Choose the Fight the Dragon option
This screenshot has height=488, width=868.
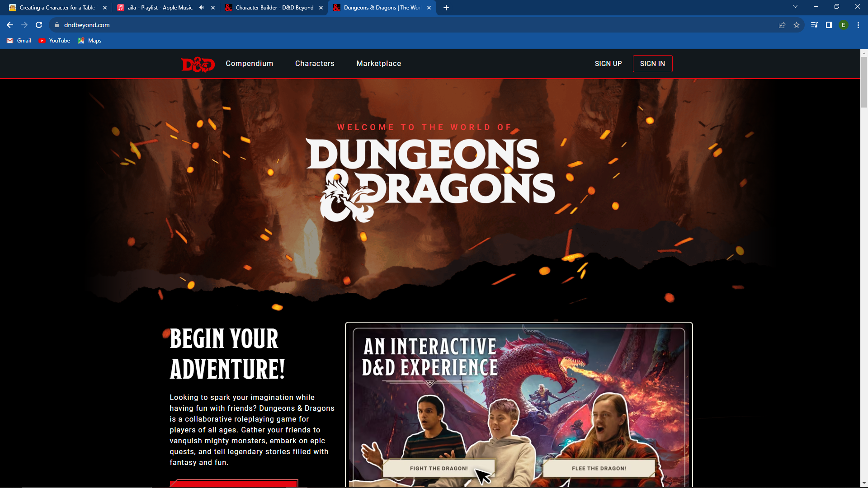click(x=439, y=469)
